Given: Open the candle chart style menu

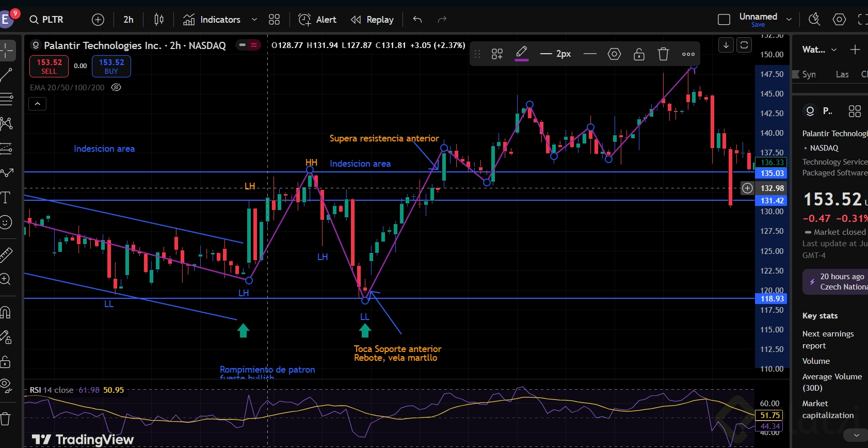Looking at the screenshot, I should pyautogui.click(x=159, y=20).
